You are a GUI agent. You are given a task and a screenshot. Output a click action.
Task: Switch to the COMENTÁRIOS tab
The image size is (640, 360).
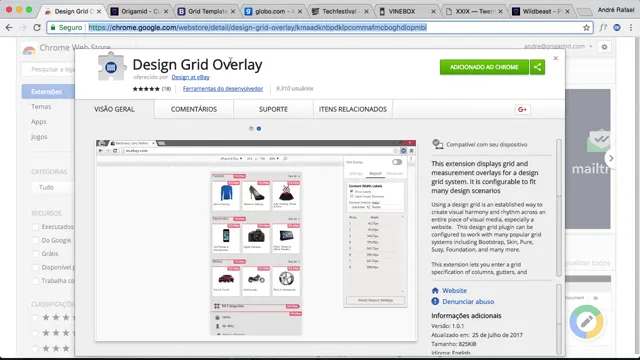tap(194, 109)
